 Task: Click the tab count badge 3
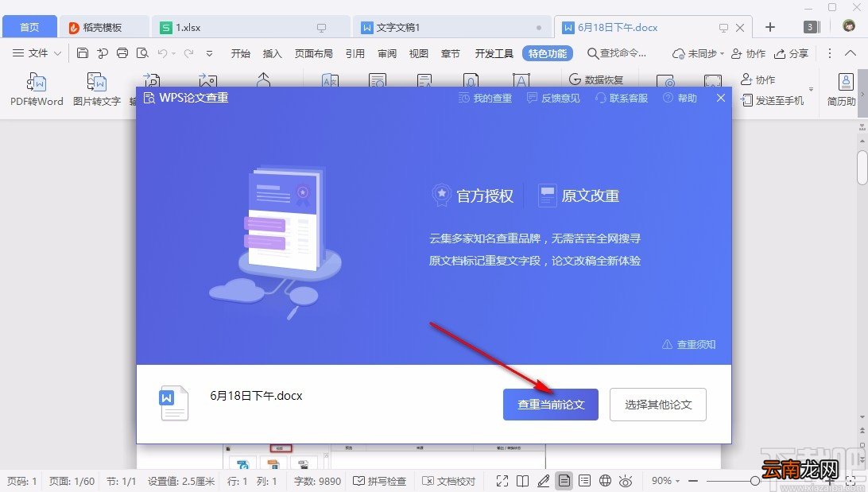[x=811, y=26]
